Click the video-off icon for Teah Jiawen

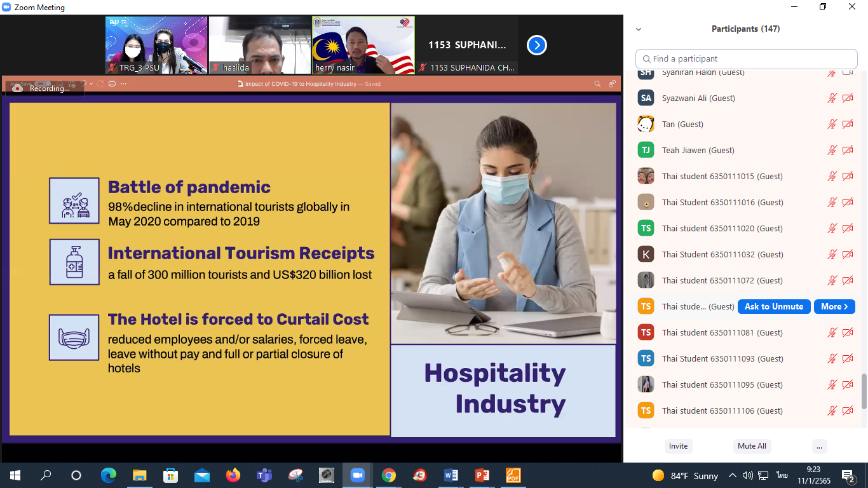(x=848, y=150)
